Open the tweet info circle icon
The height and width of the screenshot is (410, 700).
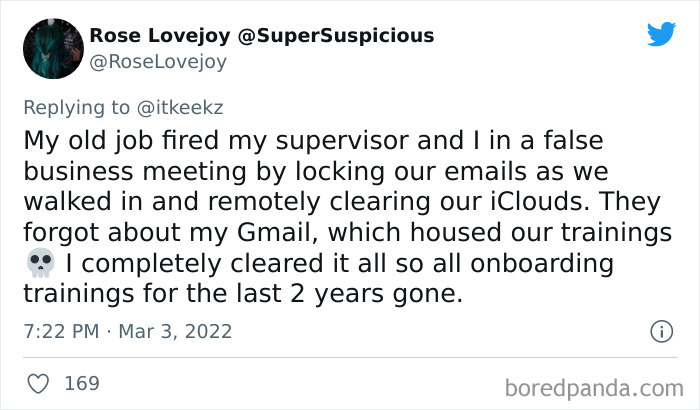[x=660, y=331]
